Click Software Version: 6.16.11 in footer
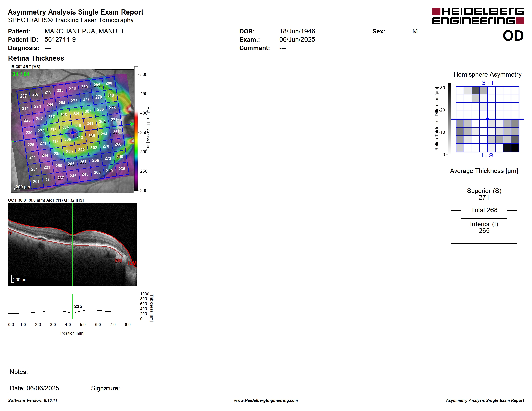532x411 pixels. coord(33,400)
